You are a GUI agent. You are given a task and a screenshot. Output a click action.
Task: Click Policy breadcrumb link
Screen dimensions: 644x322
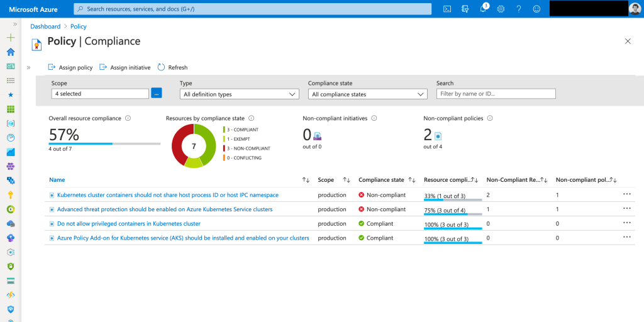(79, 26)
